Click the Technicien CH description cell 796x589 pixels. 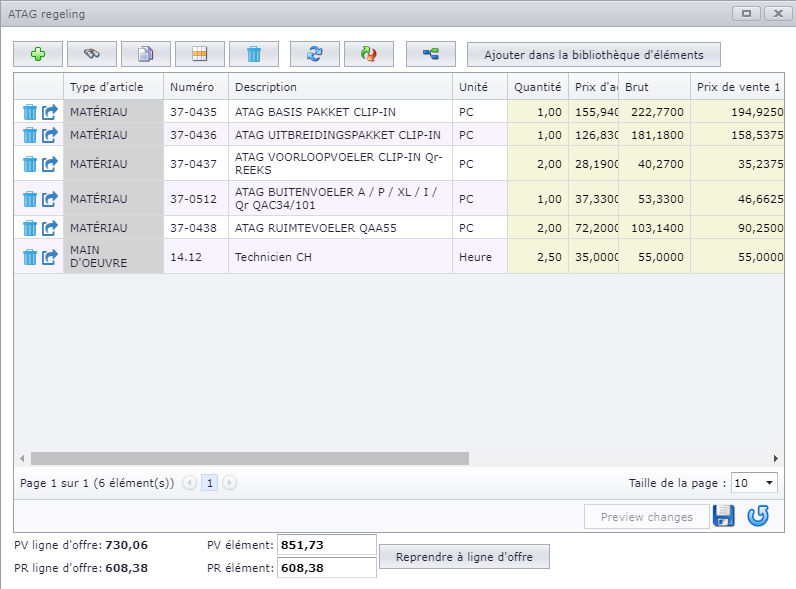(x=340, y=257)
